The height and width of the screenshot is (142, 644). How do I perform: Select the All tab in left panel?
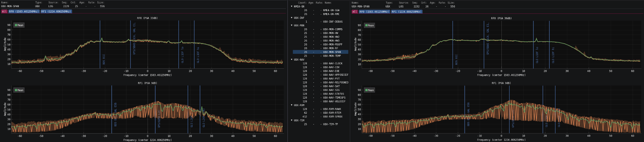(4, 11)
